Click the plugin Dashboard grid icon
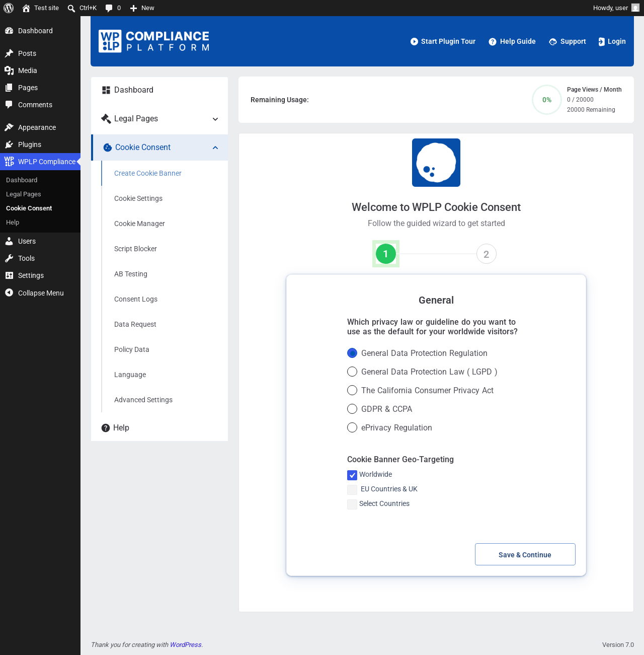 tap(106, 90)
